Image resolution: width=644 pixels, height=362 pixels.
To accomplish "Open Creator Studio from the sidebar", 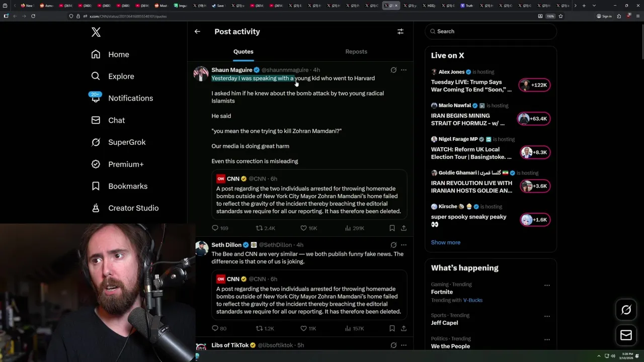I will click(x=125, y=208).
